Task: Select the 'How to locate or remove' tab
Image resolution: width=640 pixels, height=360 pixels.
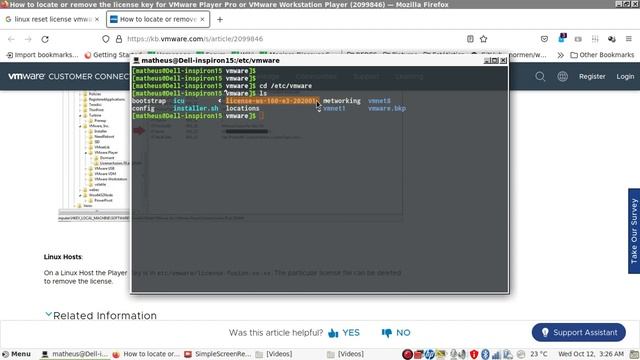Action: coord(158,19)
